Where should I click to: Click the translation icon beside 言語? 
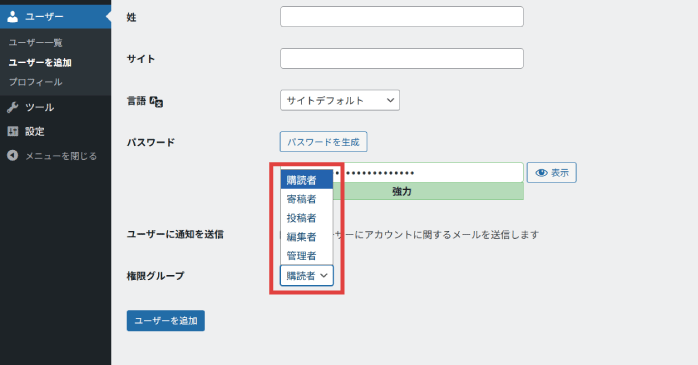point(156,101)
